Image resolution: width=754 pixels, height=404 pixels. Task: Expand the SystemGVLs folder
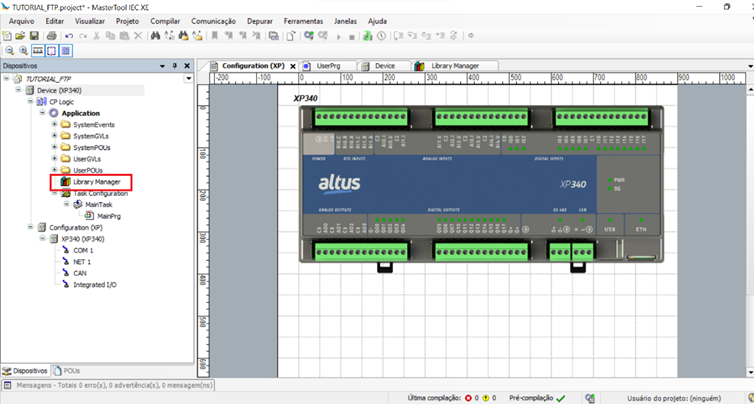(54, 136)
